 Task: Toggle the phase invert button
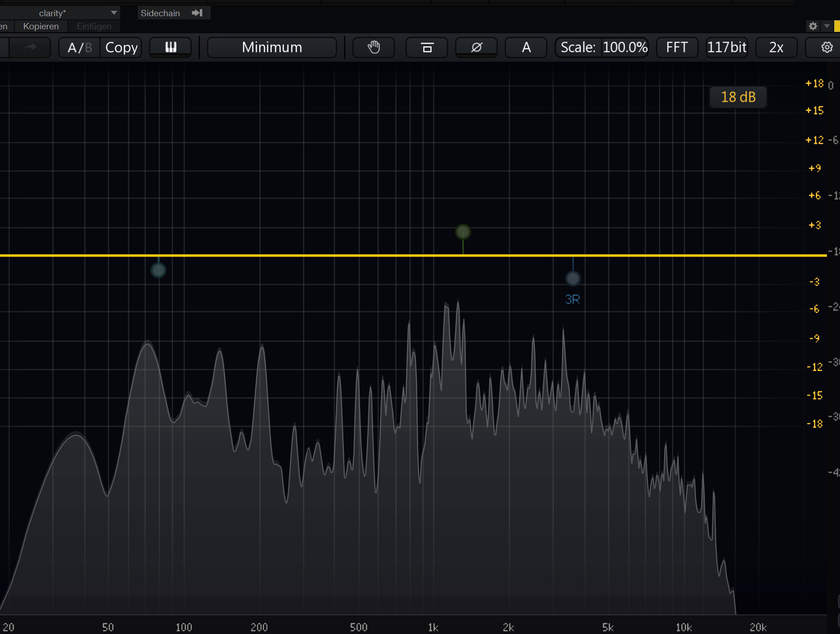click(x=476, y=47)
